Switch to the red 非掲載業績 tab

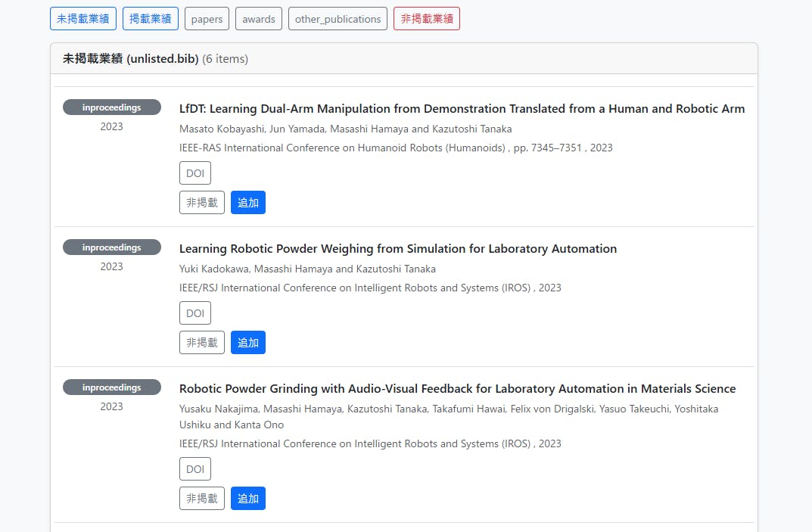[x=426, y=19]
